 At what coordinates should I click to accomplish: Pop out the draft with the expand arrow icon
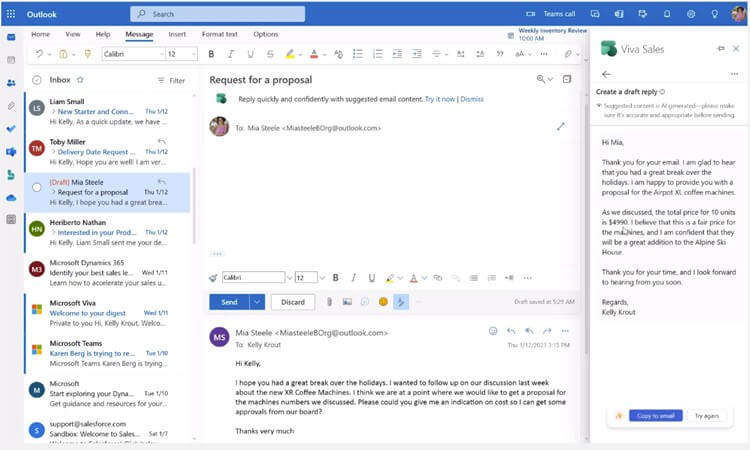pos(561,127)
